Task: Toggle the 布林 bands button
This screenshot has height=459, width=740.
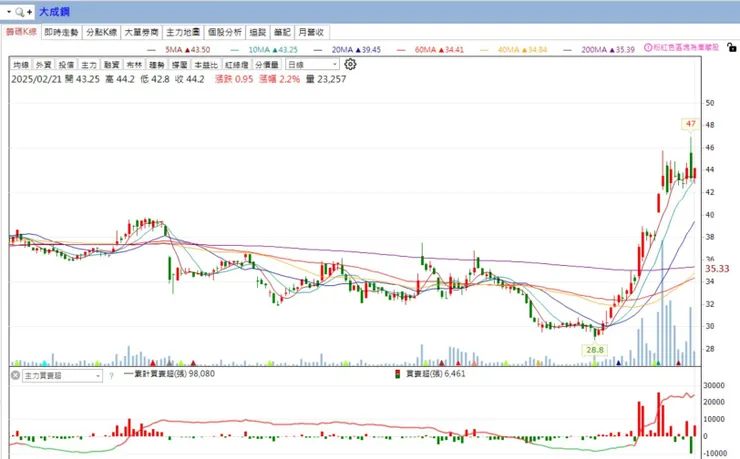Action: 134,65
